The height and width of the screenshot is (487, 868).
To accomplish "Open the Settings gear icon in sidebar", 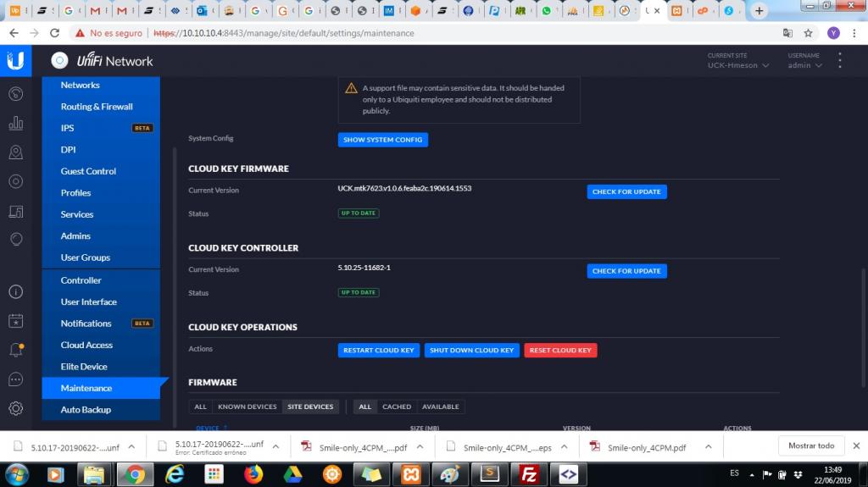I will pos(15,408).
